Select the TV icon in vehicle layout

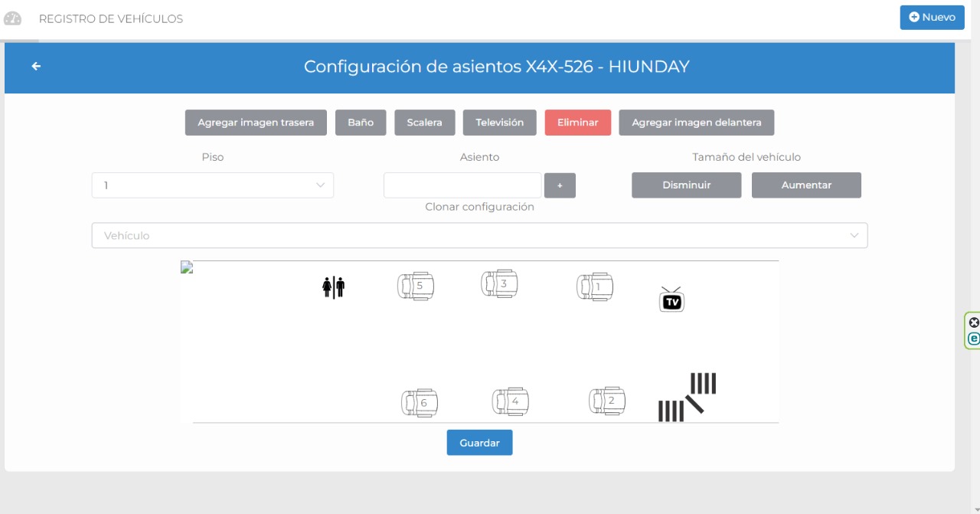(x=671, y=300)
